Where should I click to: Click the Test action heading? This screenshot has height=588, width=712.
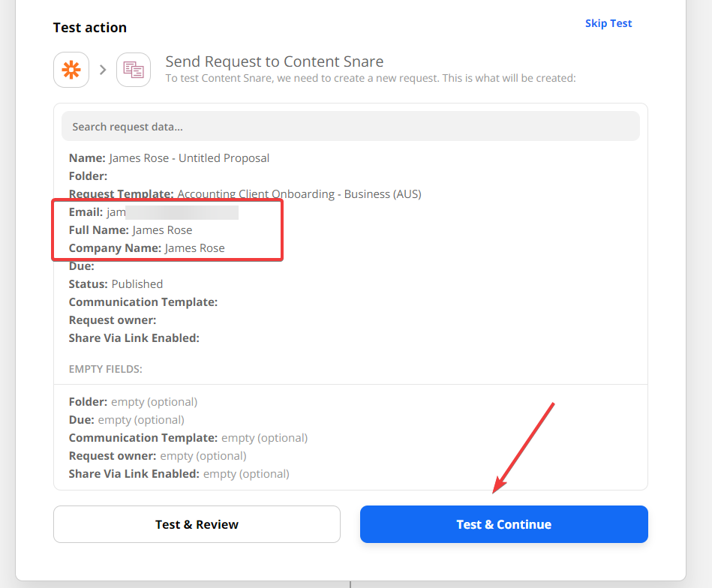(90, 28)
